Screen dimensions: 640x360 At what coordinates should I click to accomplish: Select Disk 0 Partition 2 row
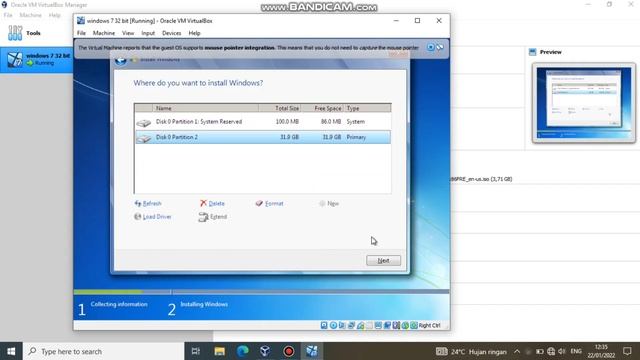click(262, 137)
